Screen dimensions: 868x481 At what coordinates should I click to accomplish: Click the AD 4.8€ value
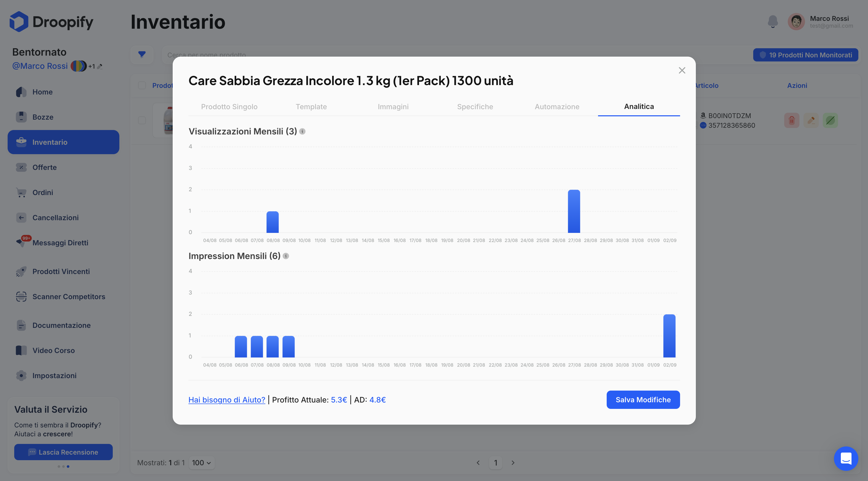[x=378, y=400]
